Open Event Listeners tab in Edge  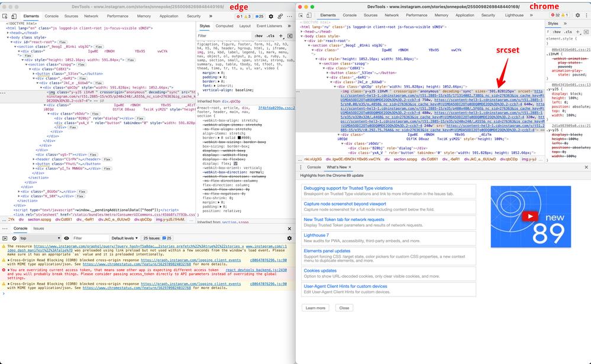[269, 26]
